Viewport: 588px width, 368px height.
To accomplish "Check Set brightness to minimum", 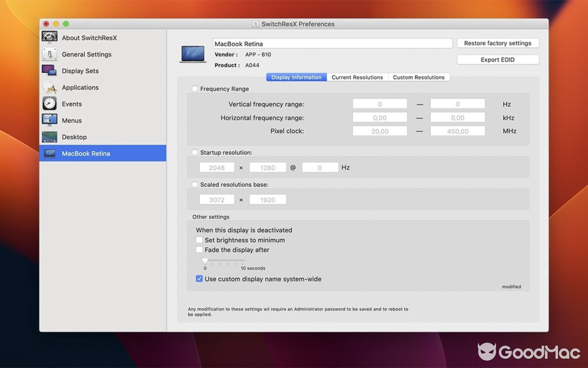I will coord(199,240).
